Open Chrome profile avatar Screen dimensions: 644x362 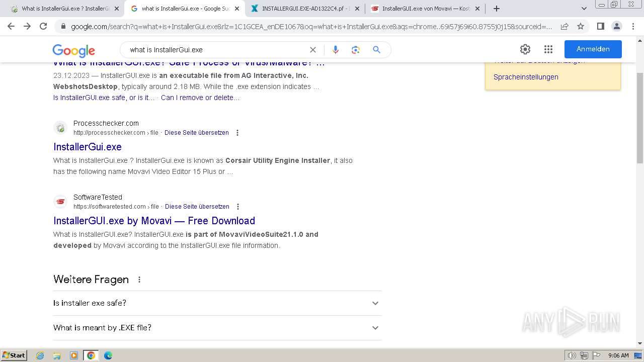click(616, 26)
